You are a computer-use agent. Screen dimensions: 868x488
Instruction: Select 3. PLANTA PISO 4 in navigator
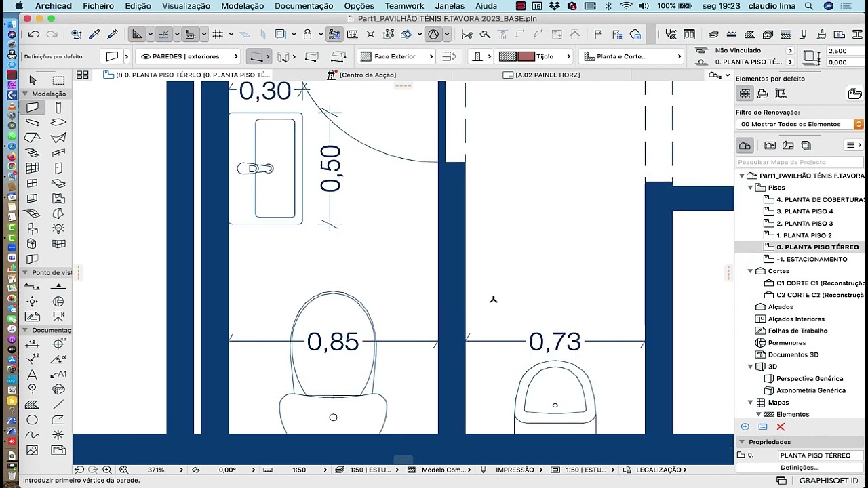tap(804, 211)
